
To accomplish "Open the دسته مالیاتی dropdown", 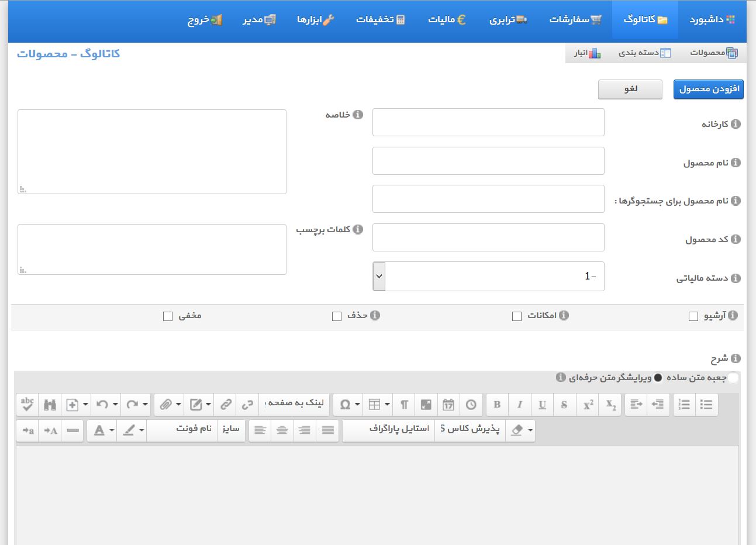I will (x=488, y=277).
